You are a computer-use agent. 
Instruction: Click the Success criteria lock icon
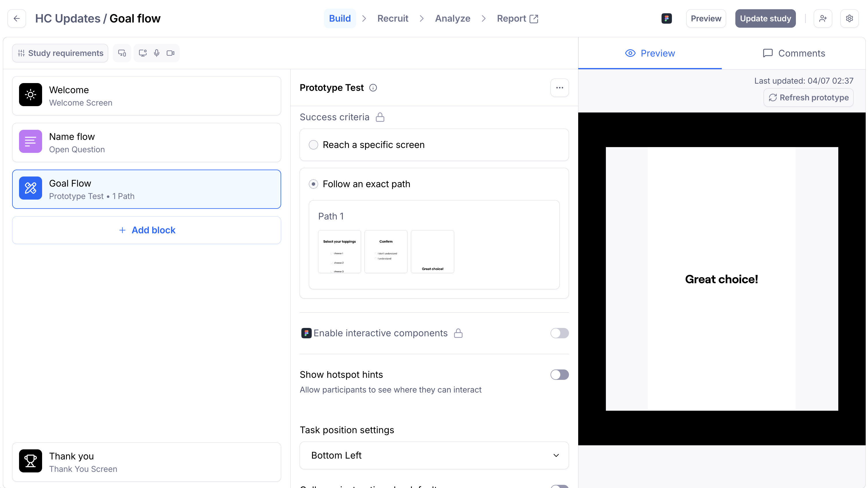coord(380,117)
